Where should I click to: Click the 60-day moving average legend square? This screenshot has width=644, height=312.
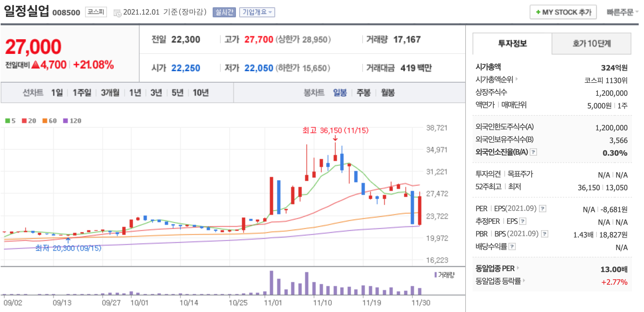[x=45, y=121]
